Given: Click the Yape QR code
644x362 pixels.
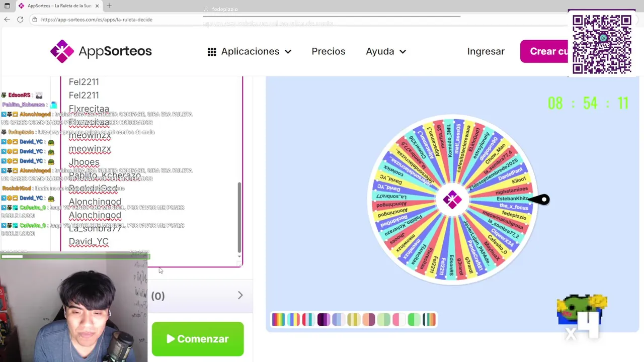Looking at the screenshot, I should (602, 44).
